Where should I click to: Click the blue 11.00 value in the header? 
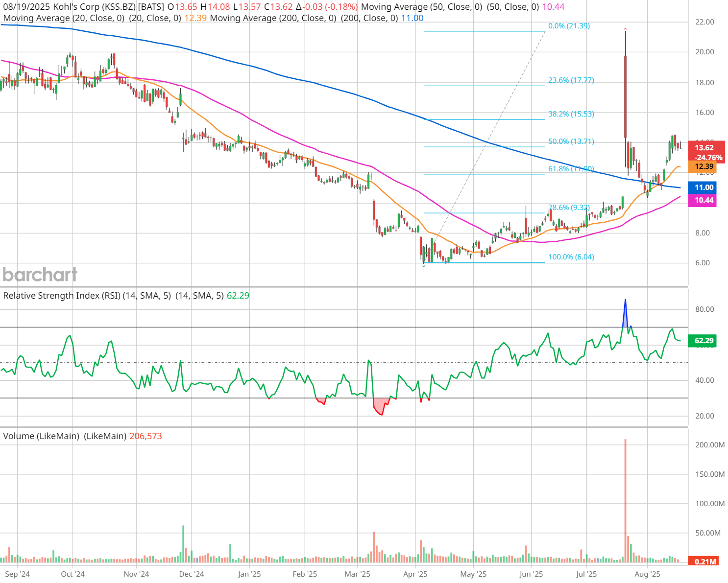(412, 18)
